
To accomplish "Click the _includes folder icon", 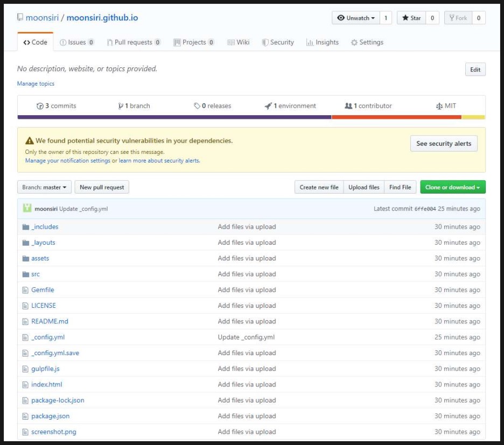I will (x=26, y=227).
